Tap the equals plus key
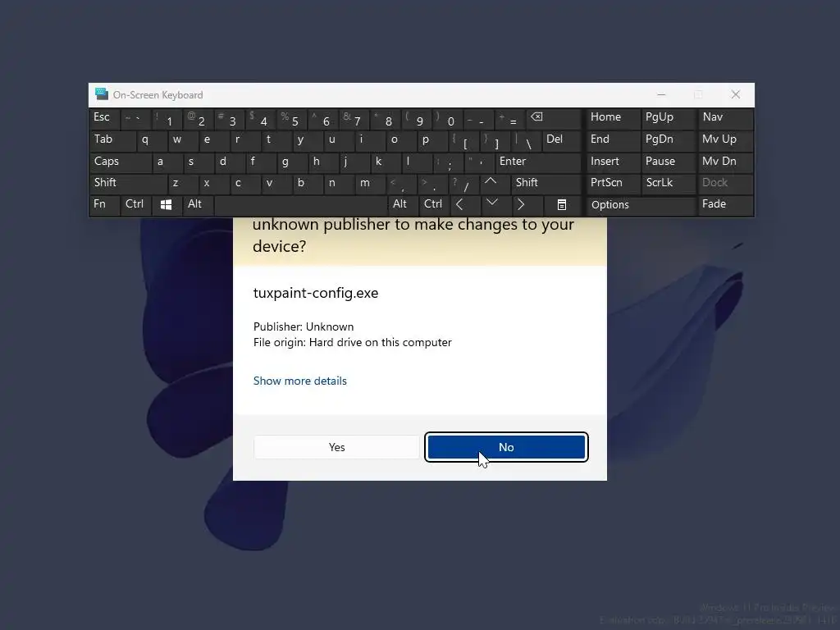The width and height of the screenshot is (840, 630). coord(510,118)
